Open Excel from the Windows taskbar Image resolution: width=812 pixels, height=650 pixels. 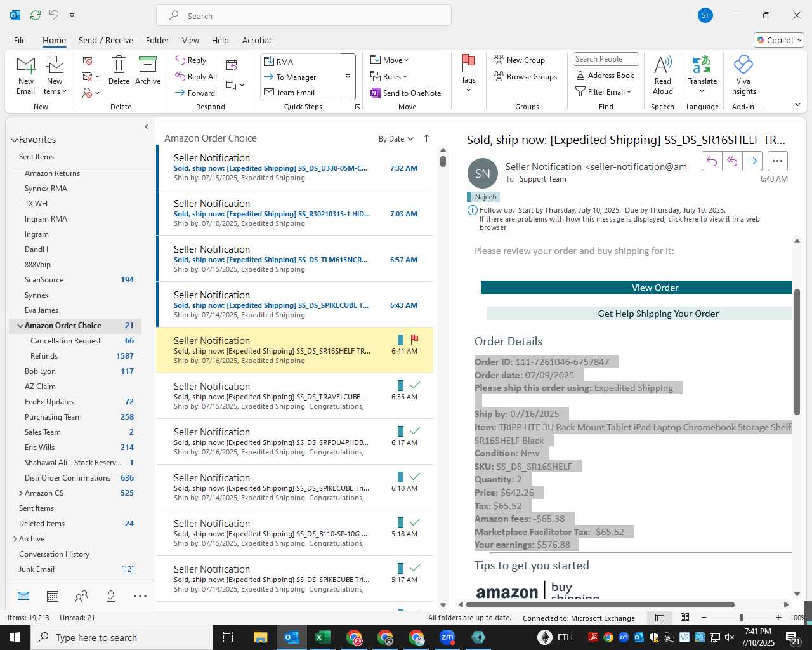coord(323,637)
